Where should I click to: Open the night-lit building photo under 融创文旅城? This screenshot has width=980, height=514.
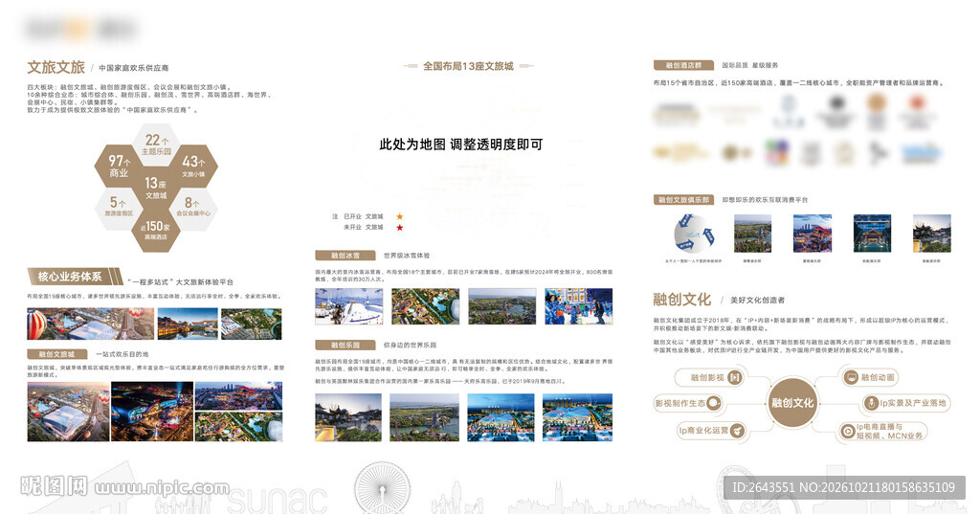(x=152, y=413)
